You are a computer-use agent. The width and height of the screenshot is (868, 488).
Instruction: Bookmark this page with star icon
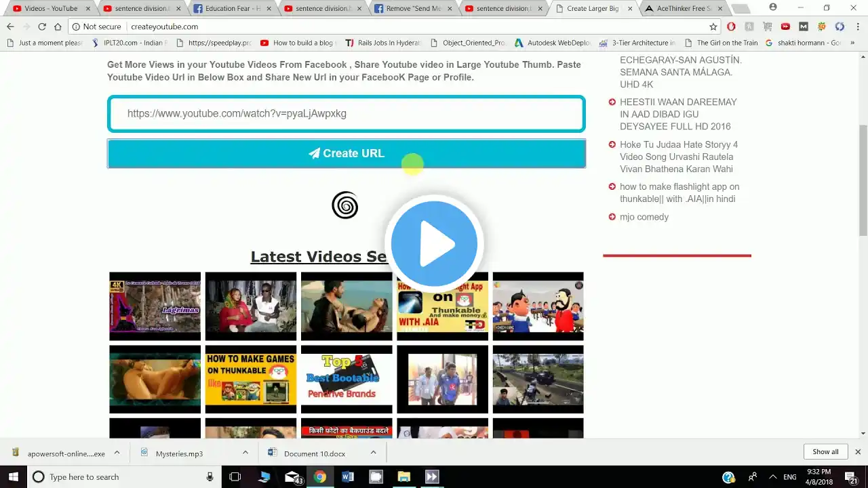point(713,26)
